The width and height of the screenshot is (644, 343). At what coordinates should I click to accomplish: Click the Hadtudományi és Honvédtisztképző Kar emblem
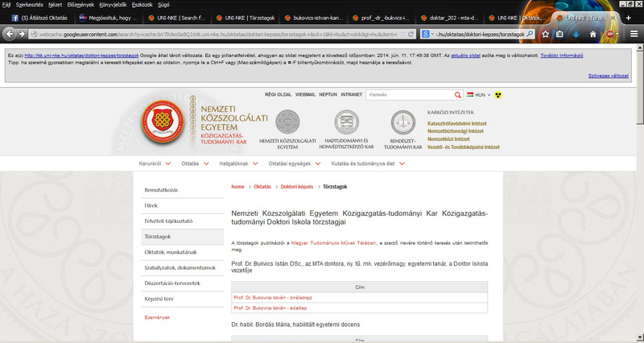coord(346,122)
